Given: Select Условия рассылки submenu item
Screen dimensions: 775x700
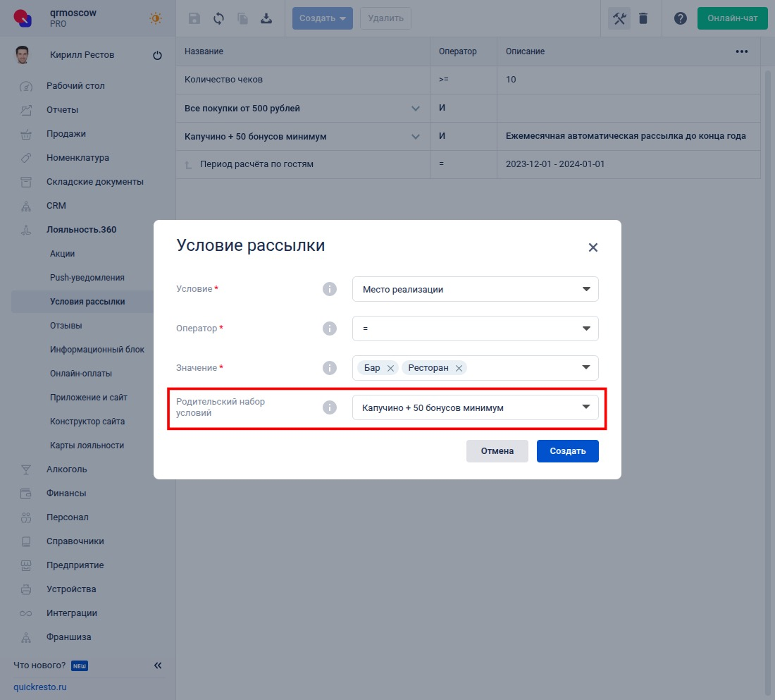Looking at the screenshot, I should coord(87,301).
